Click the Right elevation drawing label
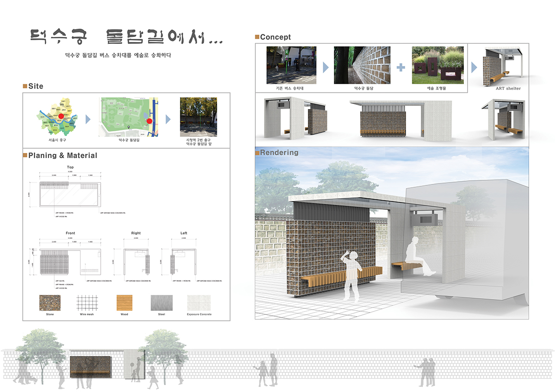Viewport: 555px width, 392px height. (x=136, y=233)
